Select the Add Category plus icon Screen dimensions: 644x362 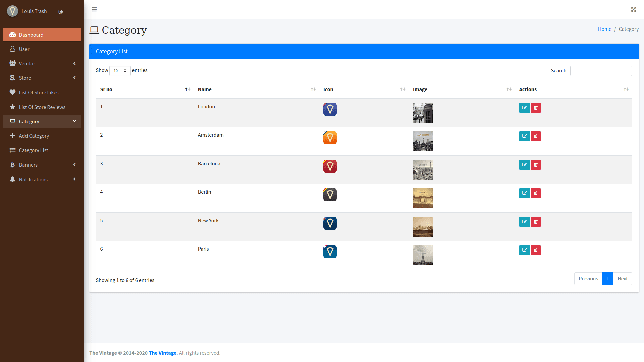12,136
